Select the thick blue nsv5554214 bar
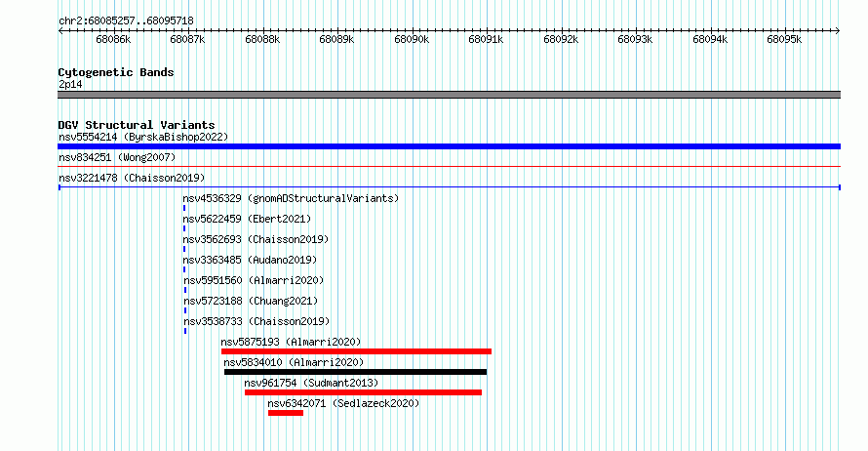 (449, 146)
